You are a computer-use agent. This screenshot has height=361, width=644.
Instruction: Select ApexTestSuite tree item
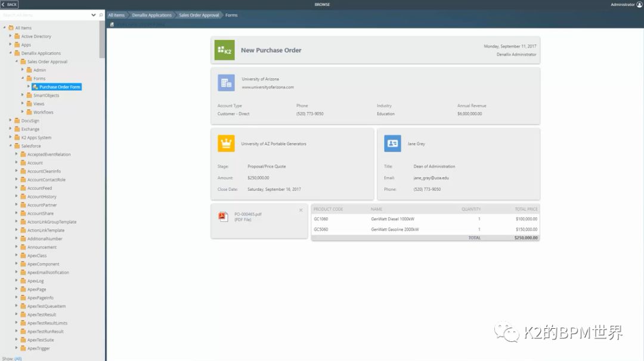click(41, 340)
